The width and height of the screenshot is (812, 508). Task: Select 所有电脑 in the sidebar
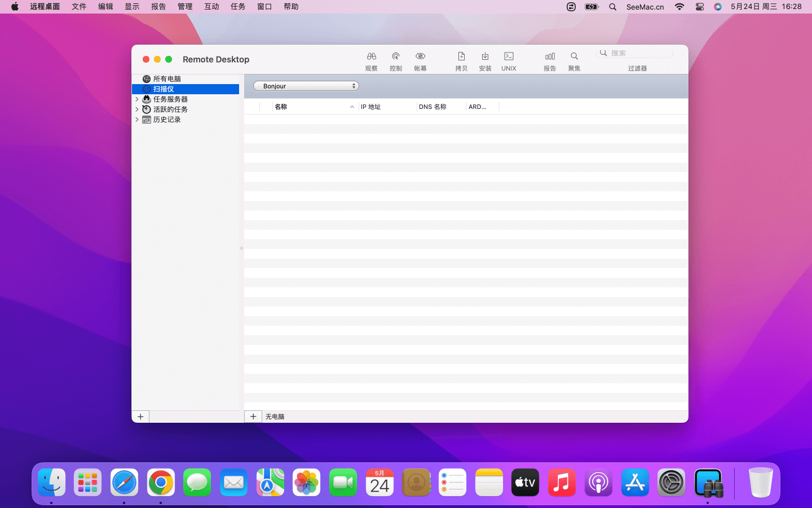(x=167, y=79)
